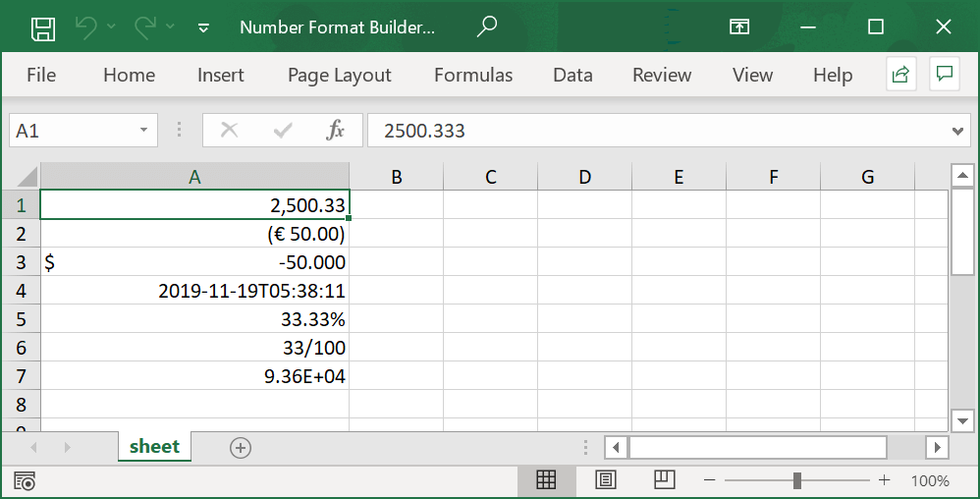Switch to Normal view layout
The height and width of the screenshot is (499, 980).
pos(546,480)
